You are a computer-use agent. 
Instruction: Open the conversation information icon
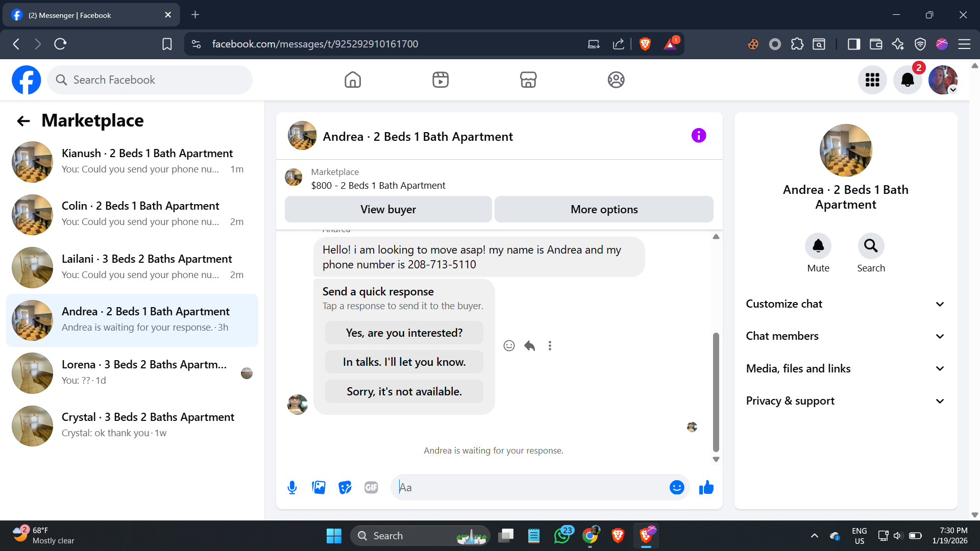pyautogui.click(x=698, y=136)
